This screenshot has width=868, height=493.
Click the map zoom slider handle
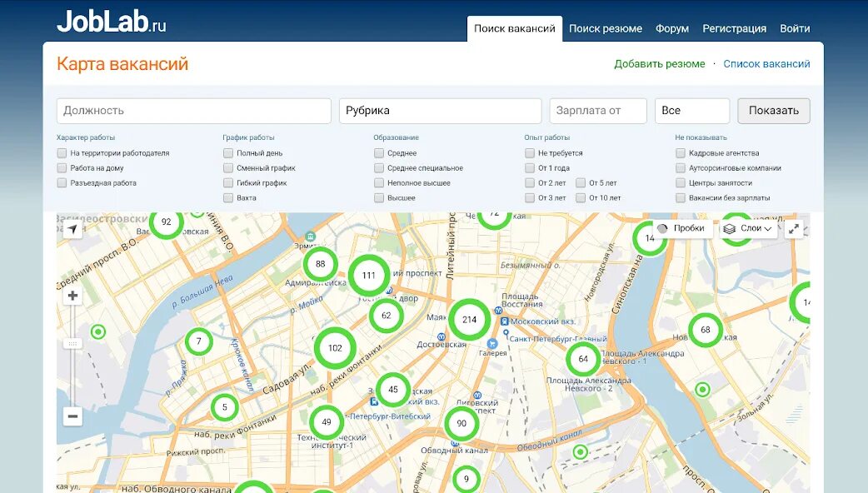pos(72,344)
